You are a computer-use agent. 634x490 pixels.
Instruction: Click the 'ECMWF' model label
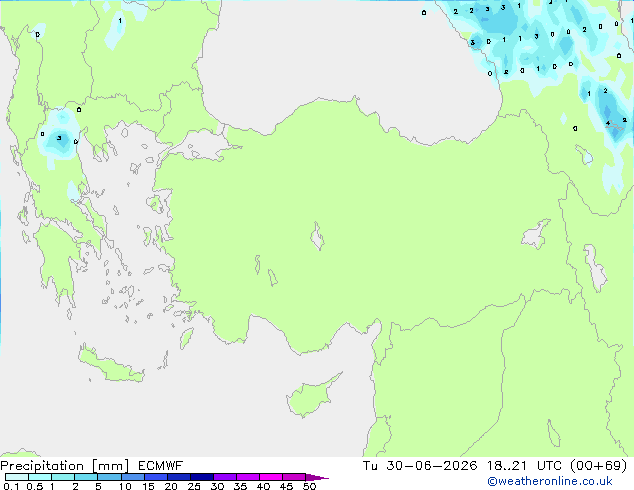pos(161,466)
